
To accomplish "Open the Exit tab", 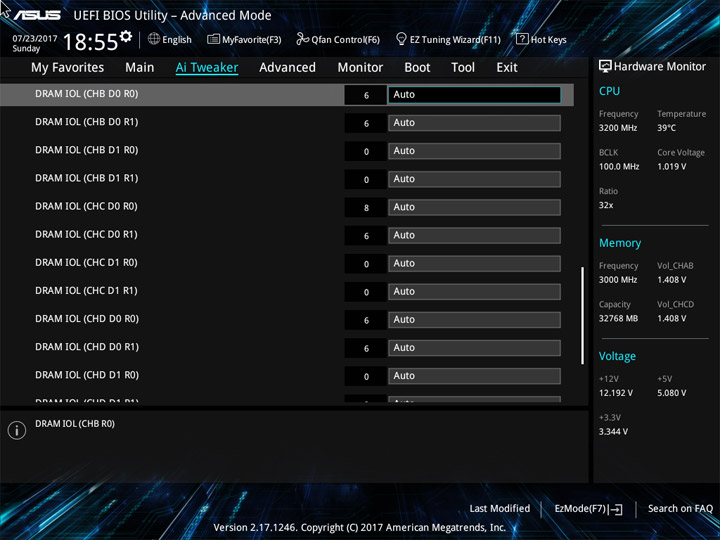I will coord(507,68).
